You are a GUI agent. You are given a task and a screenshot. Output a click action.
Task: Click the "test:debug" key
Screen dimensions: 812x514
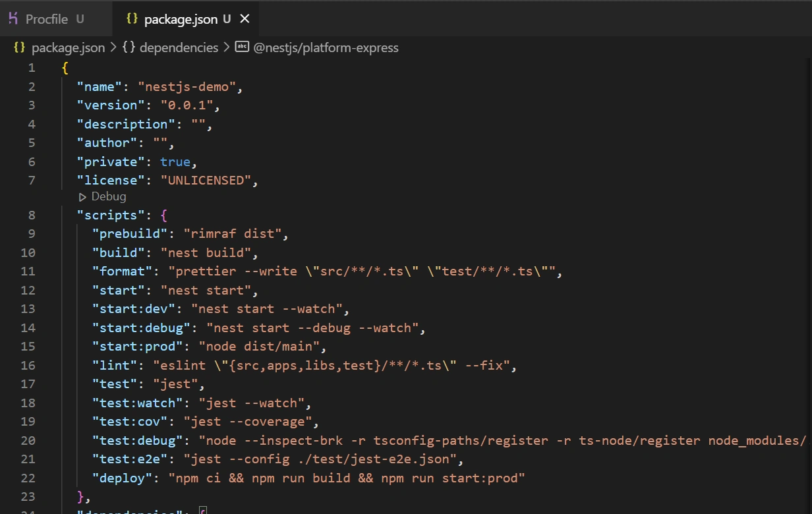137,440
